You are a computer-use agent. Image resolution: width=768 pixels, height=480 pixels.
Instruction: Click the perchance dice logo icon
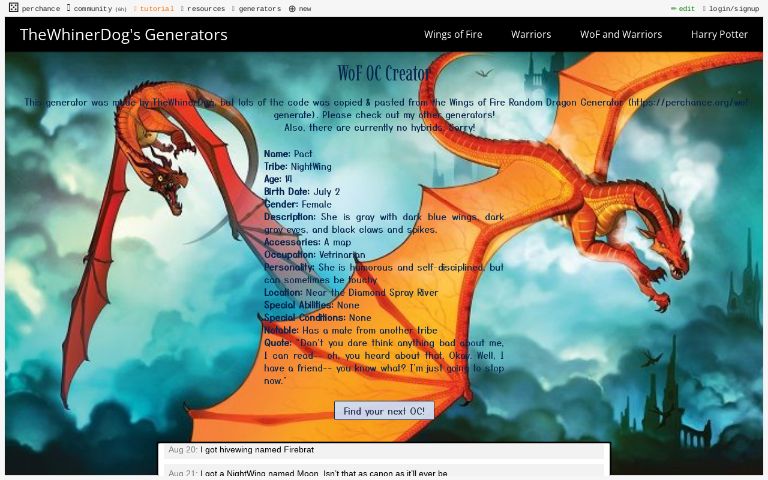tap(14, 7)
